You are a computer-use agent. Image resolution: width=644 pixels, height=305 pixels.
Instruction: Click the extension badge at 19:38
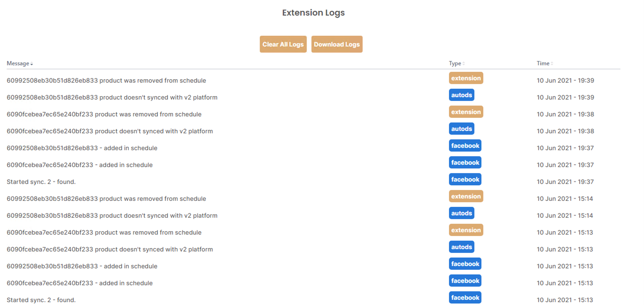coord(466,112)
